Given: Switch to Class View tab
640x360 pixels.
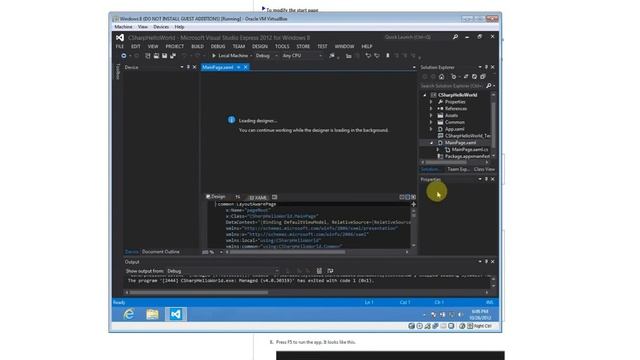Looking at the screenshot, I should coord(484,169).
